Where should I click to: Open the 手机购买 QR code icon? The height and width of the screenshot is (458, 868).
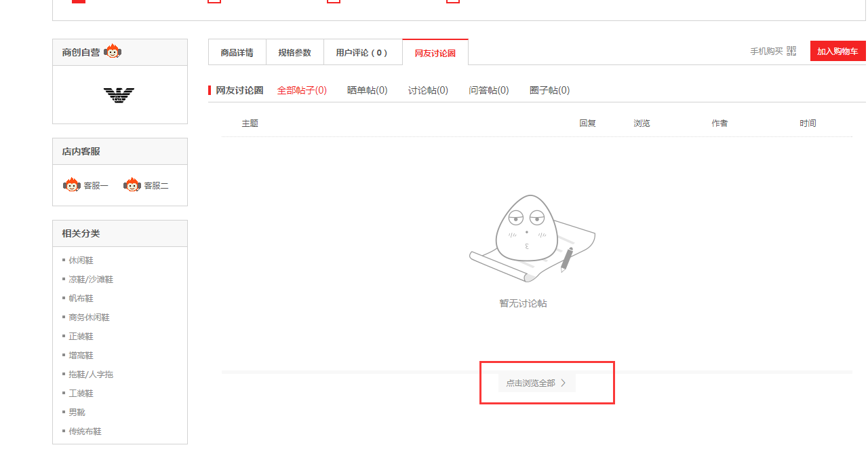(x=791, y=51)
